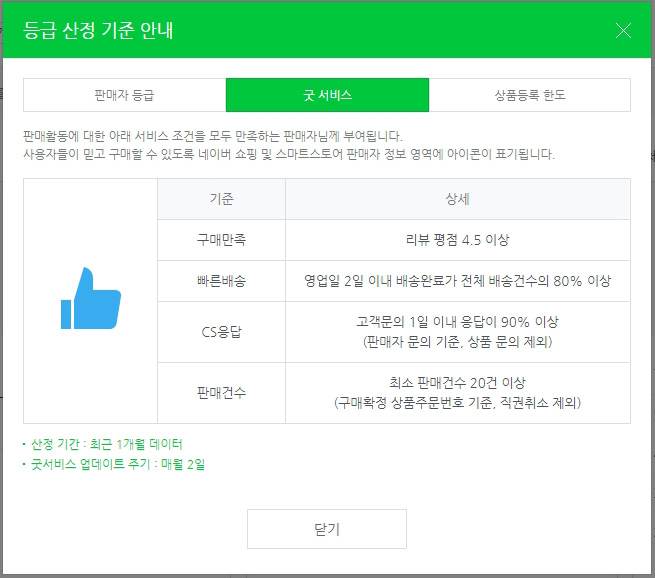Click the 산정 기간 : 최근 1개월 데이터 note
This screenshot has height=578, width=655.
click(107, 444)
